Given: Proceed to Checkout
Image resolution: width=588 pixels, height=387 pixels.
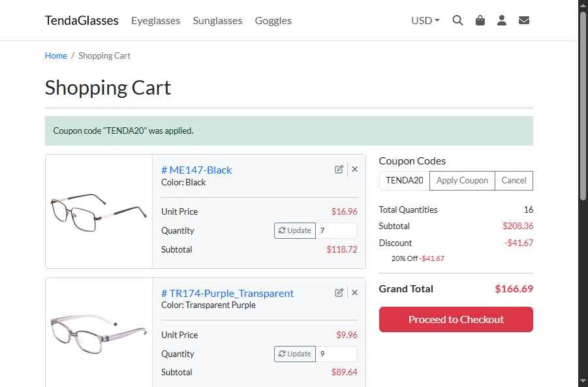Looking at the screenshot, I should click(456, 320).
